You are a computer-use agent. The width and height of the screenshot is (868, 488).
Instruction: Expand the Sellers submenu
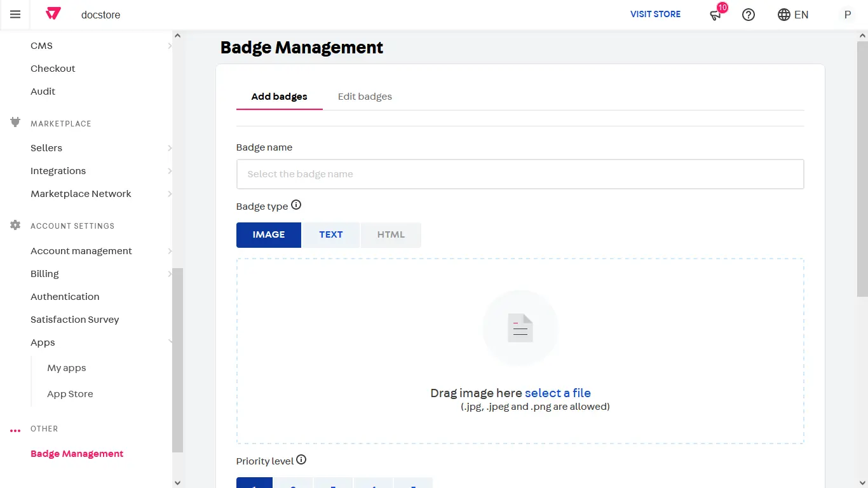coord(169,148)
